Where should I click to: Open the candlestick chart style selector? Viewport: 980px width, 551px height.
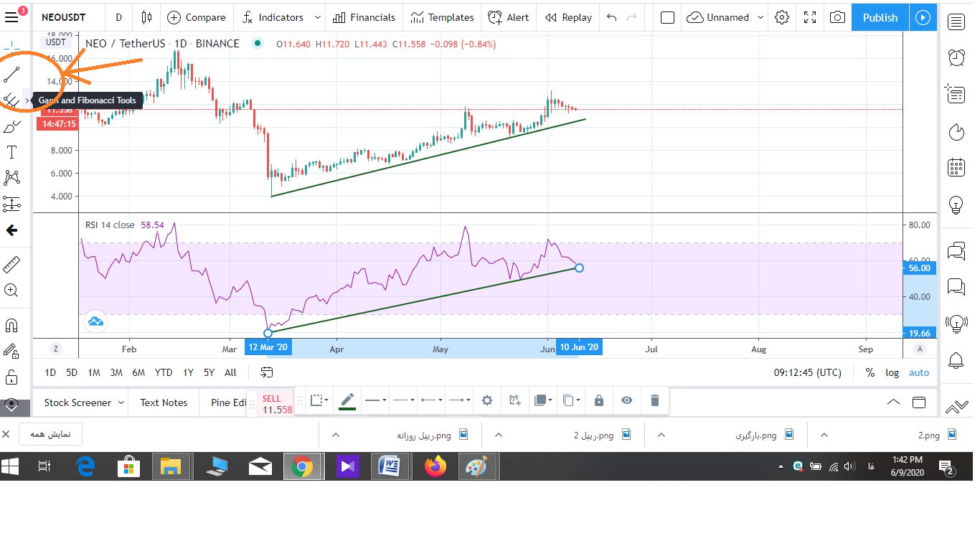pos(146,17)
